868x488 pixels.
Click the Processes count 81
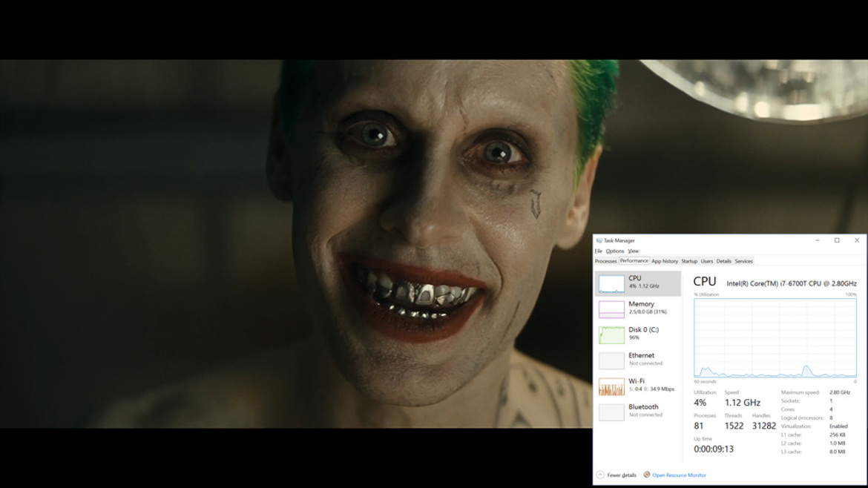(699, 426)
